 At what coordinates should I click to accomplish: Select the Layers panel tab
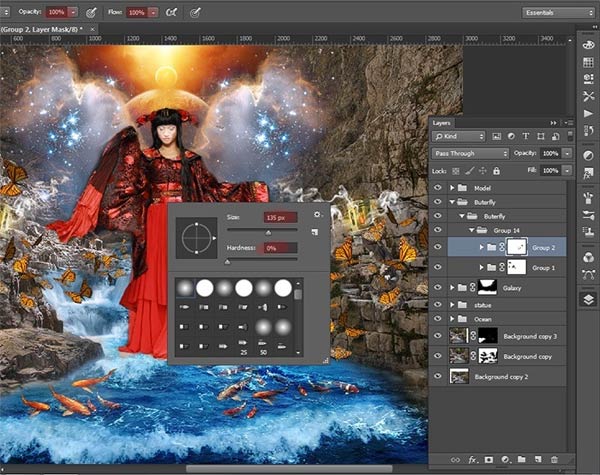coord(441,123)
